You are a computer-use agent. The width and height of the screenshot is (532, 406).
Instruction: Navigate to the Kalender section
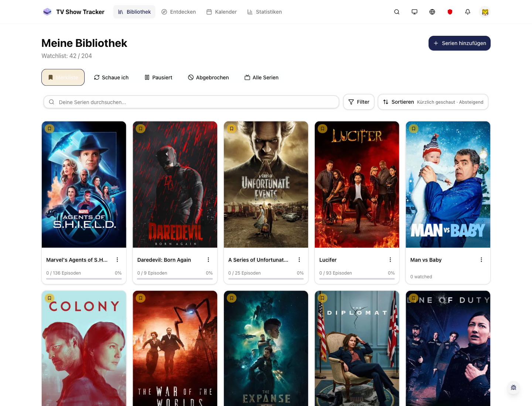(x=221, y=12)
